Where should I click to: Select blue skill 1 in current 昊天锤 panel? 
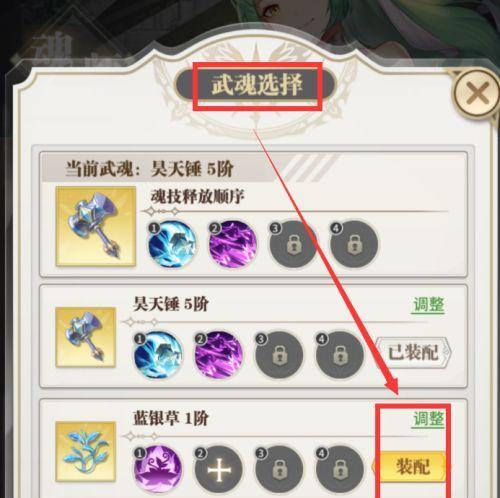pos(172,244)
